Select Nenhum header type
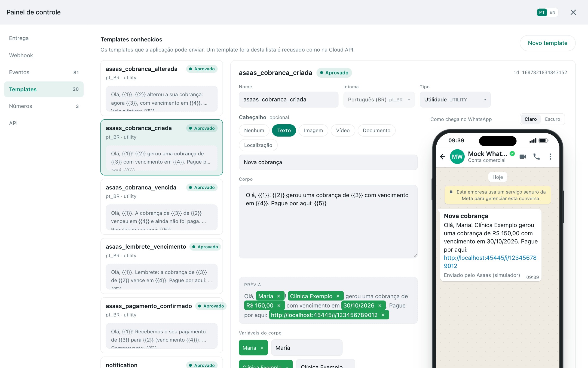Image resolution: width=588 pixels, height=368 pixels. click(x=254, y=130)
